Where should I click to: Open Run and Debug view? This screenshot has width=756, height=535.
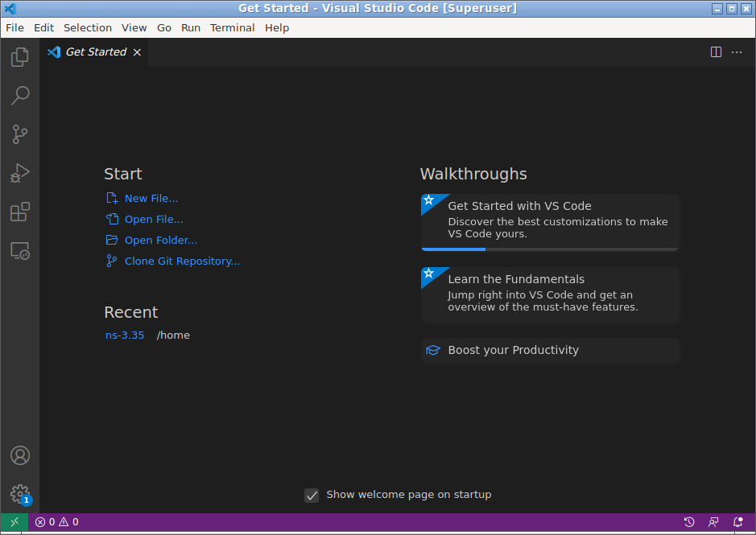[x=20, y=173]
